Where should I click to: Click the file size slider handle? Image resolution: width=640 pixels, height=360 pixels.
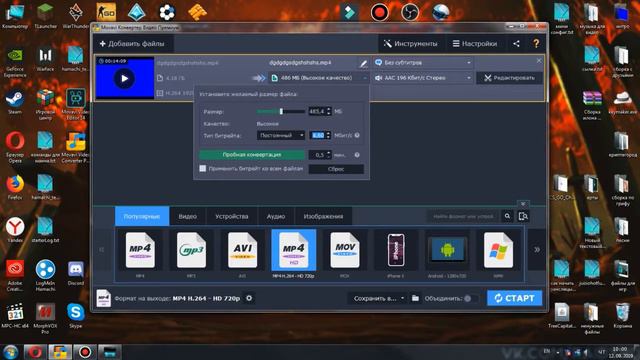(281, 111)
